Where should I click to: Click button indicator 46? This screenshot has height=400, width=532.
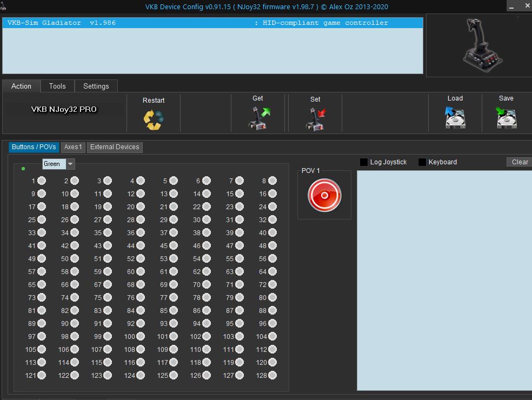click(207, 245)
